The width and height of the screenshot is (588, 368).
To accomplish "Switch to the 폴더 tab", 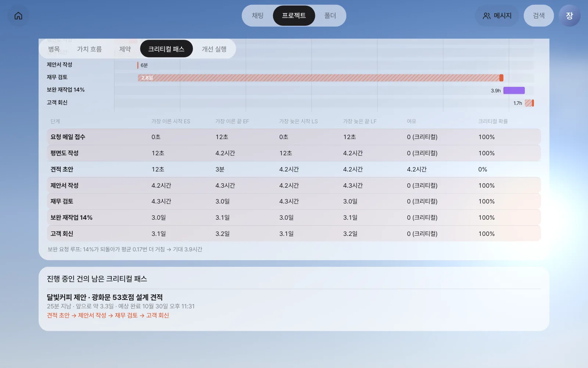I will point(330,16).
